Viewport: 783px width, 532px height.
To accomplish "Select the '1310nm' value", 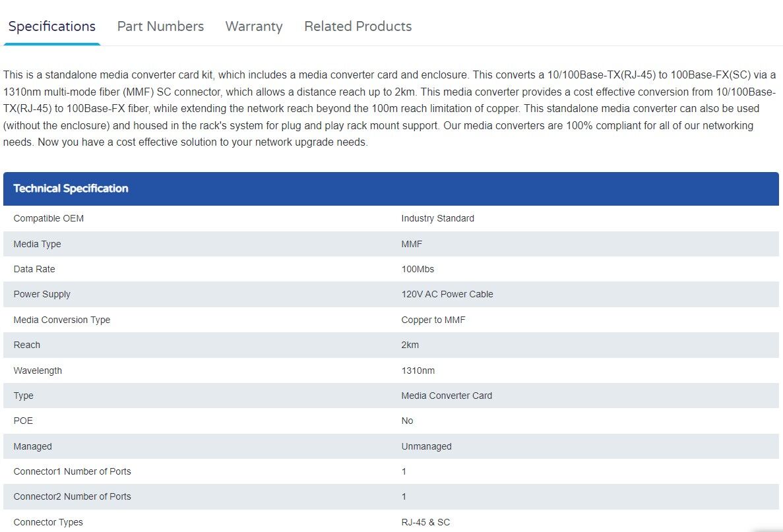I will click(418, 370).
